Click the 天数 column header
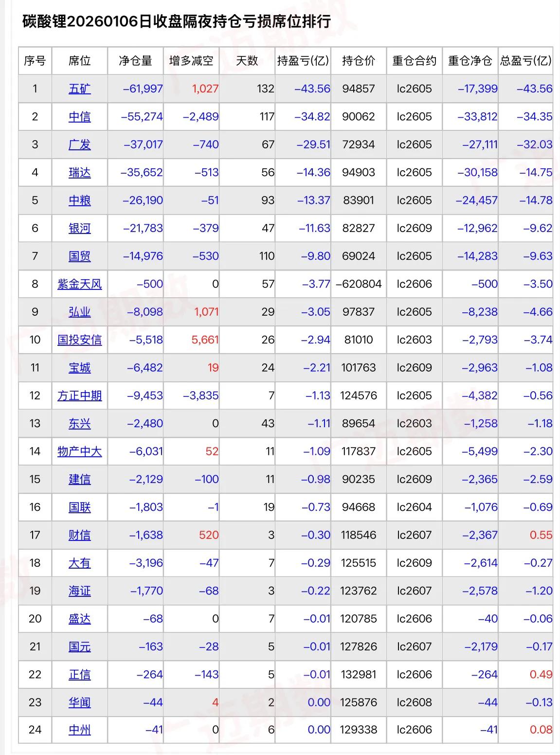The width and height of the screenshot is (560, 755). coord(247,61)
